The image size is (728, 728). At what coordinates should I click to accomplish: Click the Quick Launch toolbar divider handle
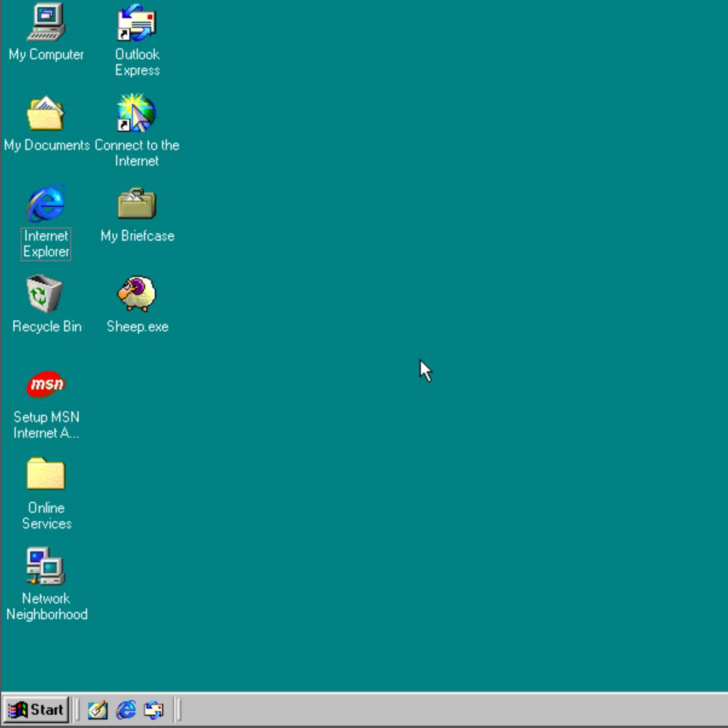pos(78,710)
